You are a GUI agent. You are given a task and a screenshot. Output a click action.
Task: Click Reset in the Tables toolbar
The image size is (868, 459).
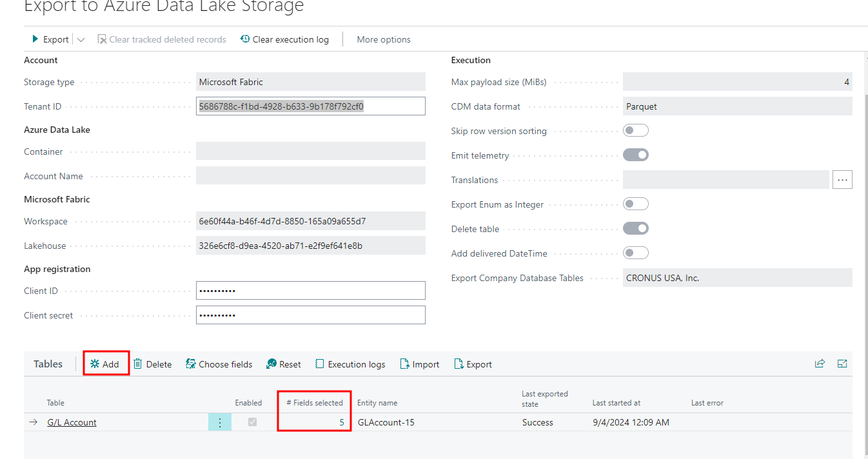point(284,364)
